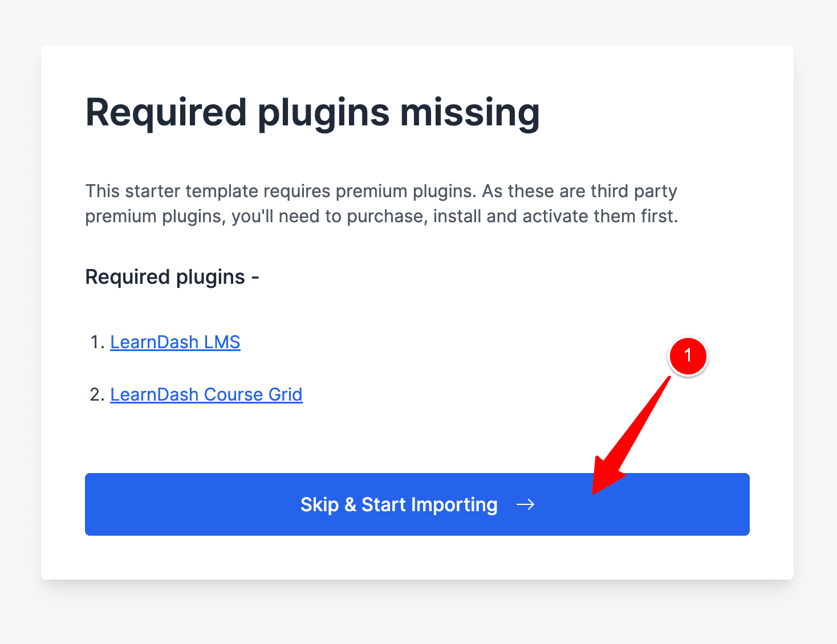Click the red numbered badge showing 1
837x644 pixels.
[688, 356]
